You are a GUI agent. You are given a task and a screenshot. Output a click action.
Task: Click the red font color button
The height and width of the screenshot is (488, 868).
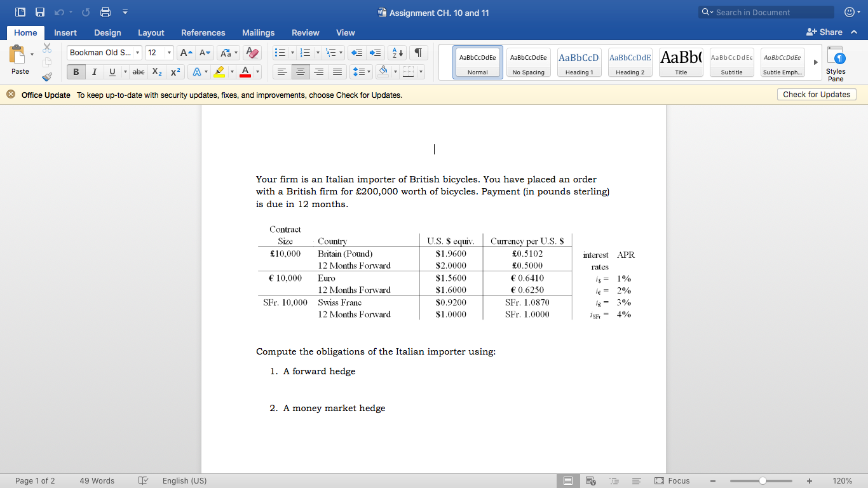pyautogui.click(x=244, y=72)
